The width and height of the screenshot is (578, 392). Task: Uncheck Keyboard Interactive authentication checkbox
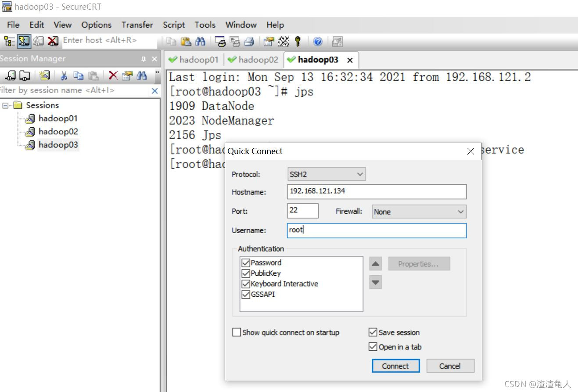coord(246,284)
